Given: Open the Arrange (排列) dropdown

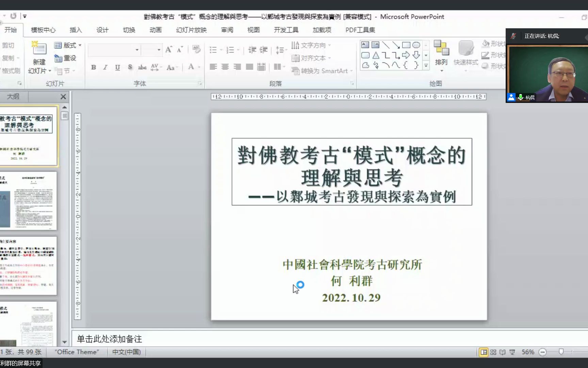Looking at the screenshot, I should coord(441,56).
